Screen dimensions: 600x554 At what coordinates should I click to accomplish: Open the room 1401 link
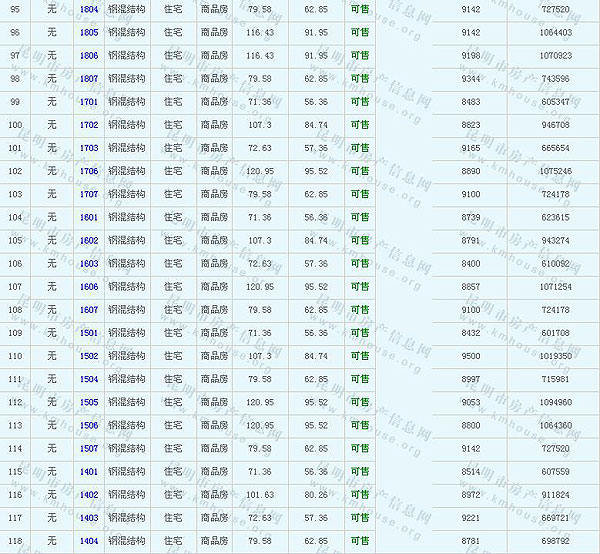[89, 472]
